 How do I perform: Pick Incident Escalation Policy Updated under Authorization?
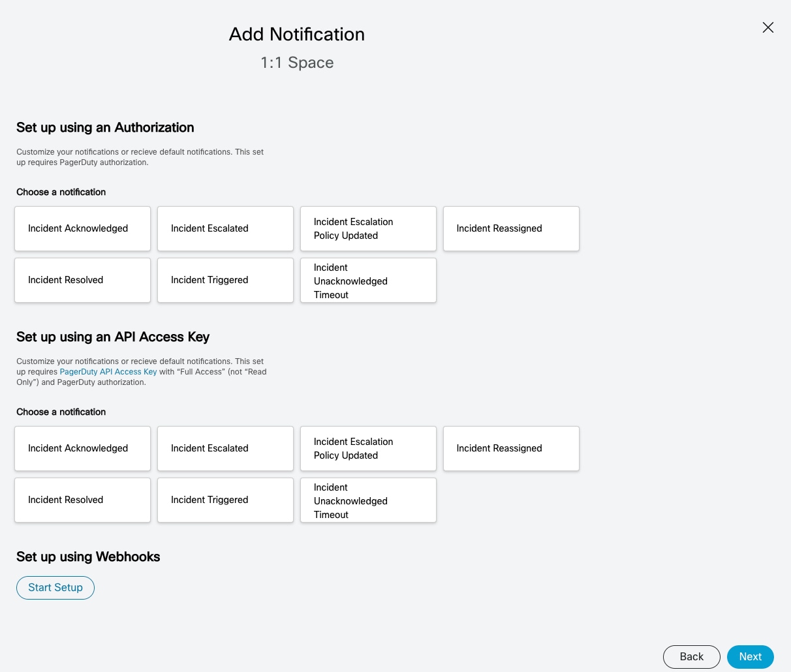[x=368, y=228]
